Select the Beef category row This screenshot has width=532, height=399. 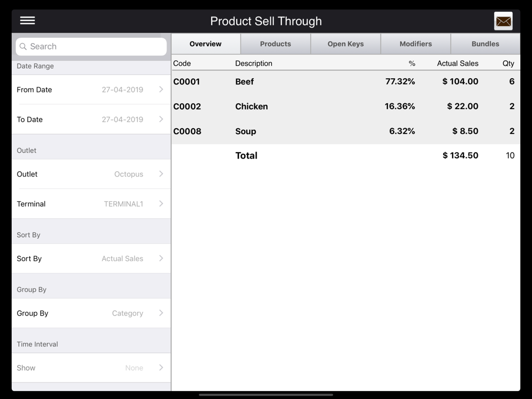346,82
